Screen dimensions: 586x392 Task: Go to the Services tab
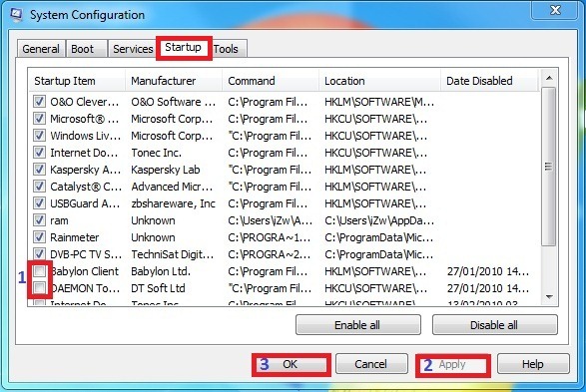(133, 49)
